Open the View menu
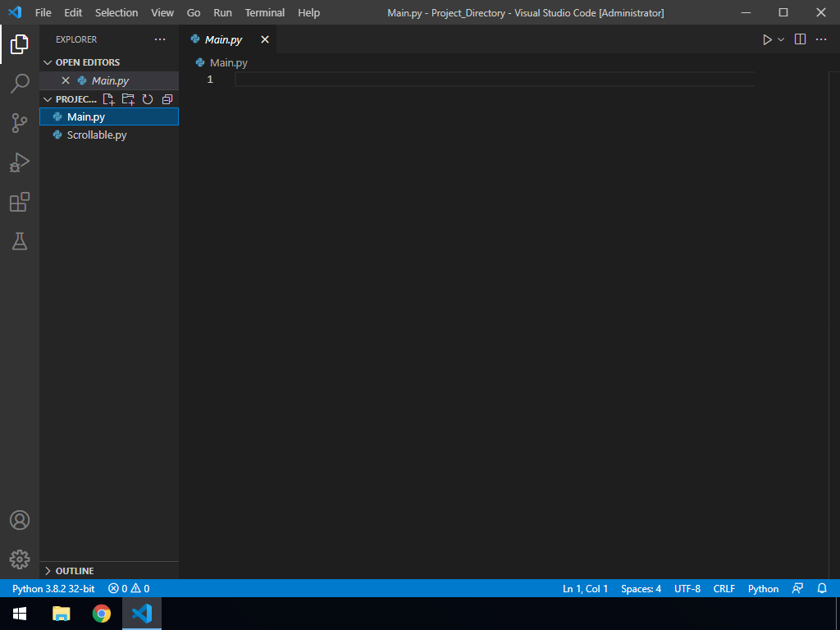 162,12
